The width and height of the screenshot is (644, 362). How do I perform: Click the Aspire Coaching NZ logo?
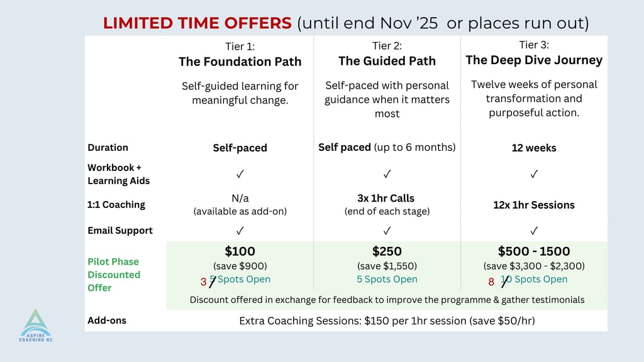(36, 326)
